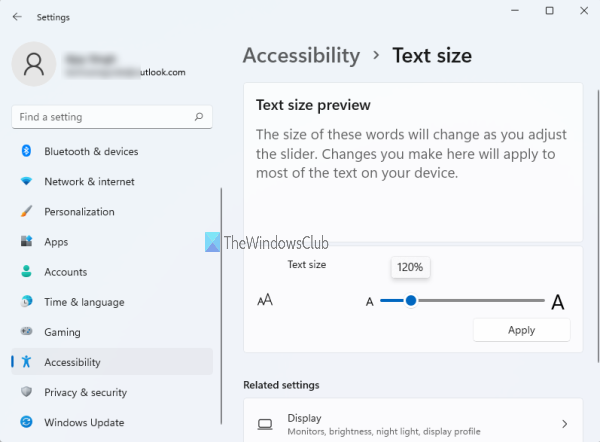Open the Display related setting chevron
This screenshot has height=442, width=600.
(565, 425)
